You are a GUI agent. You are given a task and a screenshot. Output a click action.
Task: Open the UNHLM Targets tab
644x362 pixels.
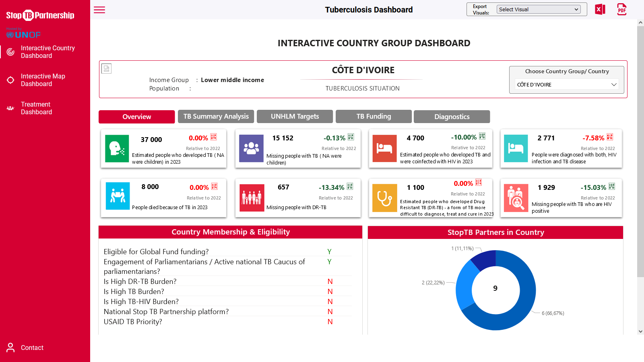pyautogui.click(x=295, y=117)
